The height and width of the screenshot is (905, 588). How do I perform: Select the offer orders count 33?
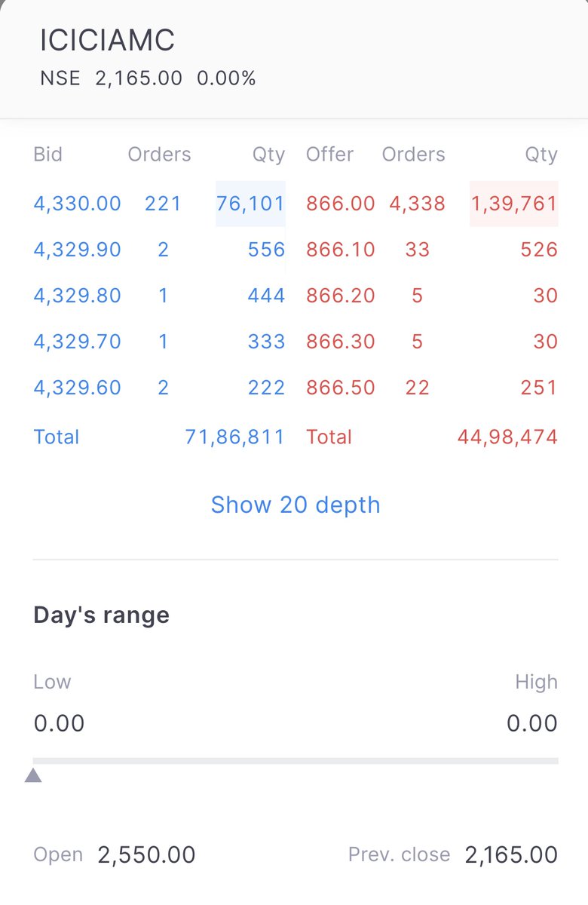point(418,250)
